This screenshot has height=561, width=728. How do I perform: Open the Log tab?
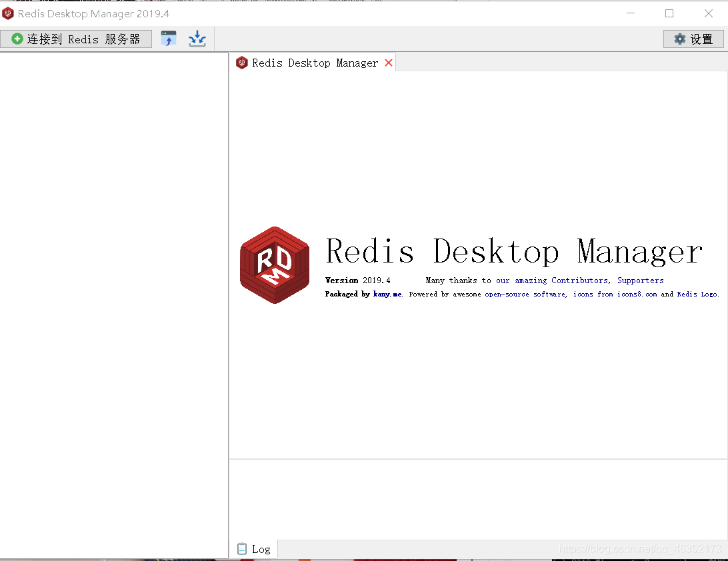point(253,550)
